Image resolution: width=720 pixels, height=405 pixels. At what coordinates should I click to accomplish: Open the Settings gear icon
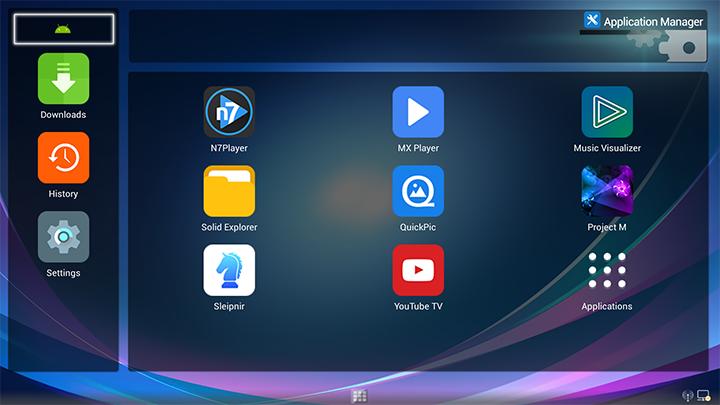click(63, 237)
